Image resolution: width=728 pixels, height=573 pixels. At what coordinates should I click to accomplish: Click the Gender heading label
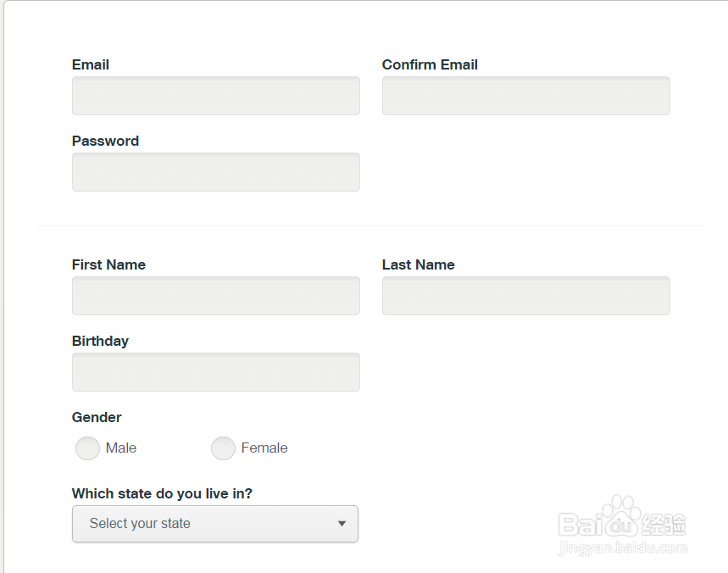[x=97, y=417]
